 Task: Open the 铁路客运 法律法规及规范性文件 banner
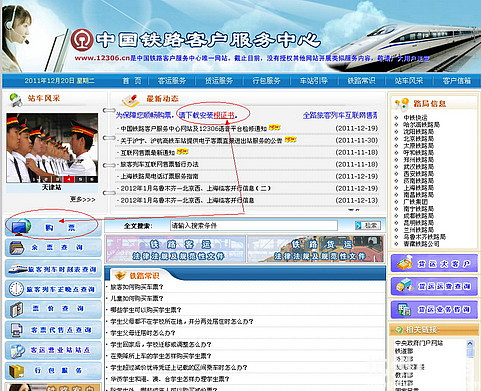pyautogui.click(x=176, y=249)
